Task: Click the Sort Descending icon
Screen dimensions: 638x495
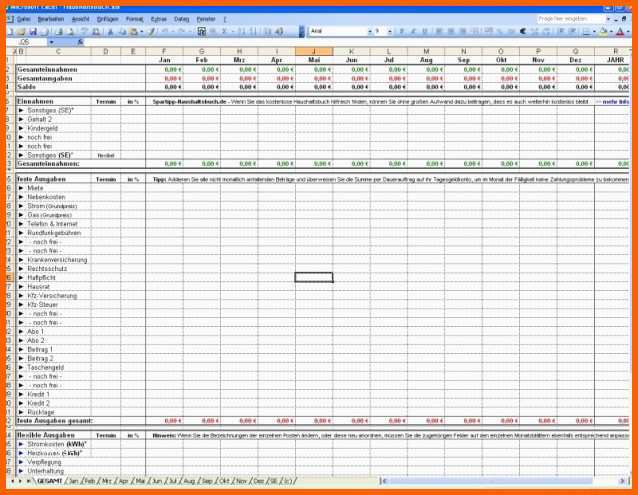Action: (x=253, y=31)
